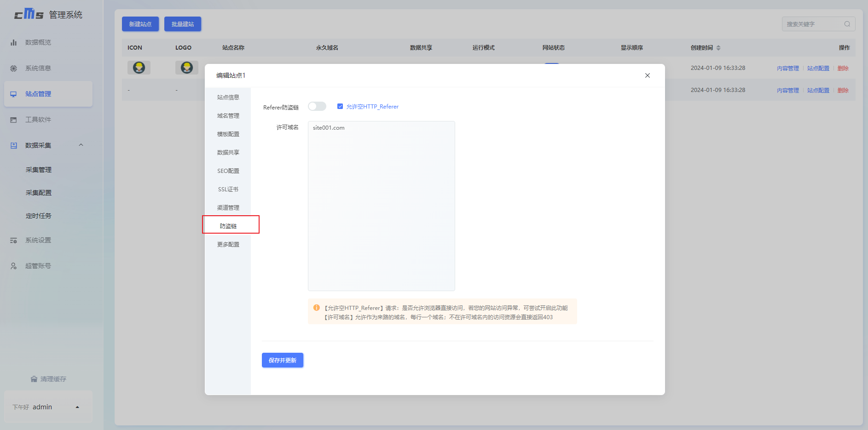Click 删除 for the first row
This screenshot has width=868, height=430.
tap(843, 68)
